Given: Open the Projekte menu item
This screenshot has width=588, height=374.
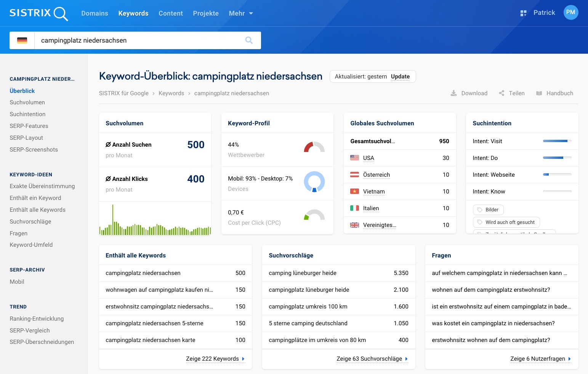Looking at the screenshot, I should (206, 13).
